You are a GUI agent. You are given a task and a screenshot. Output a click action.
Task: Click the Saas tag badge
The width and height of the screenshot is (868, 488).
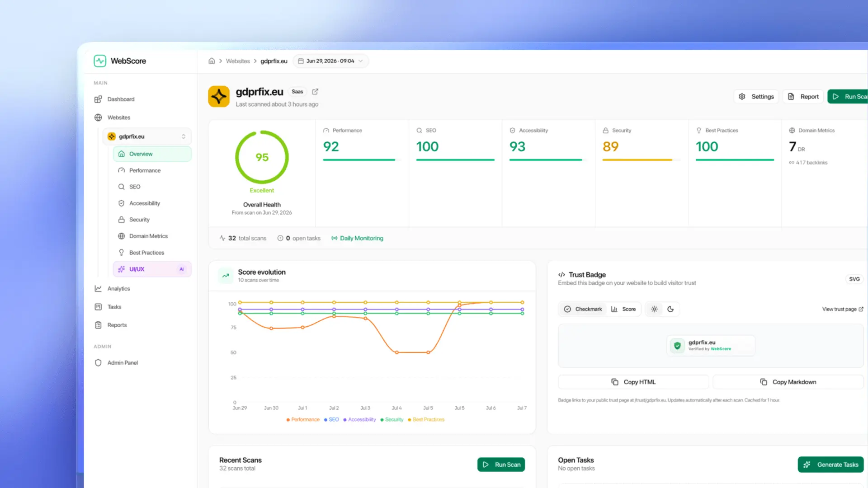297,92
